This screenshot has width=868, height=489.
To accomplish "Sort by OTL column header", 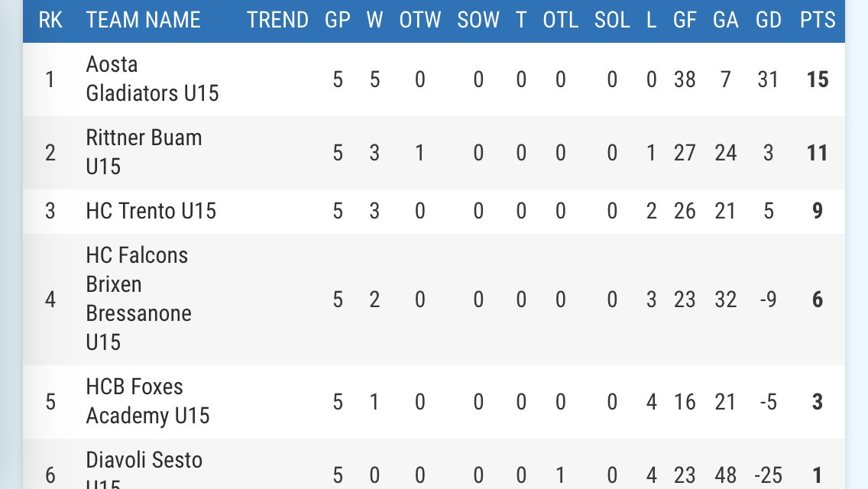I will (561, 20).
